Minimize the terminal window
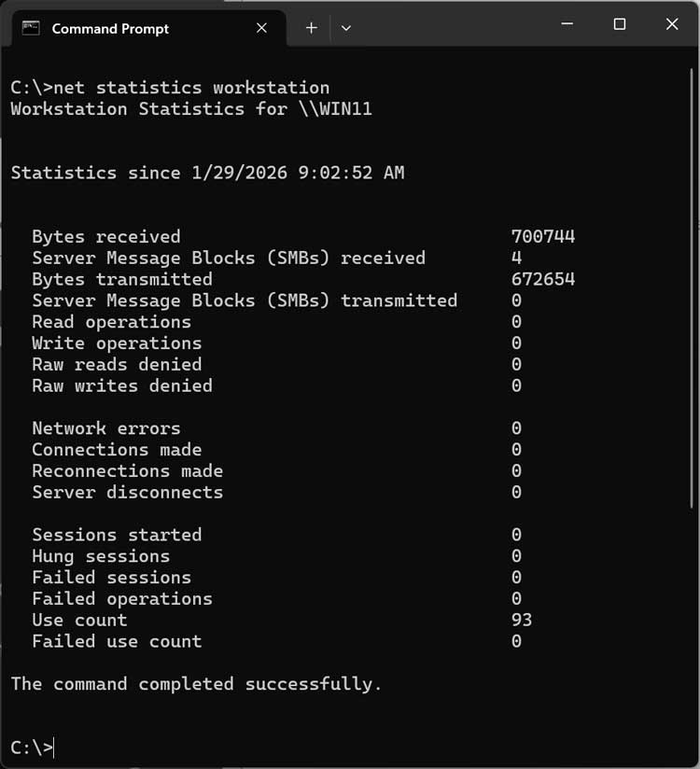The height and width of the screenshot is (769, 700). tap(567, 24)
